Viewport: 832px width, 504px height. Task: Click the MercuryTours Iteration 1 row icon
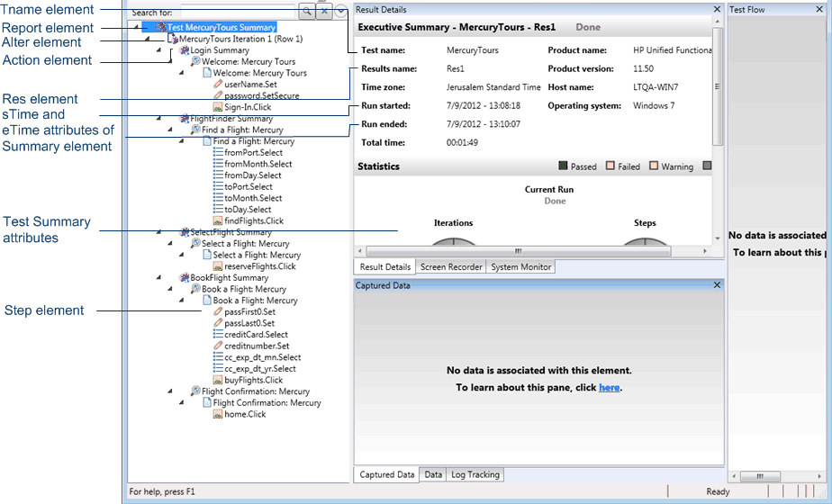coord(173,40)
